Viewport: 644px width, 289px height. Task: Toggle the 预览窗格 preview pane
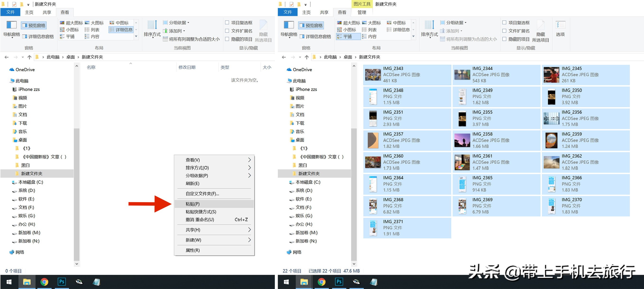tap(33, 25)
